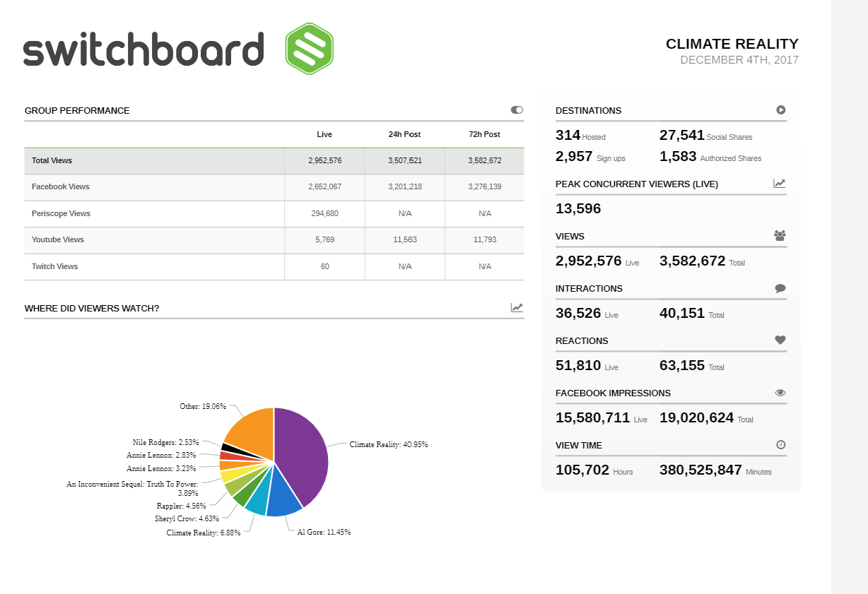
Task: Select the 3,507,521 Total Views 24h cell
Action: [405, 160]
